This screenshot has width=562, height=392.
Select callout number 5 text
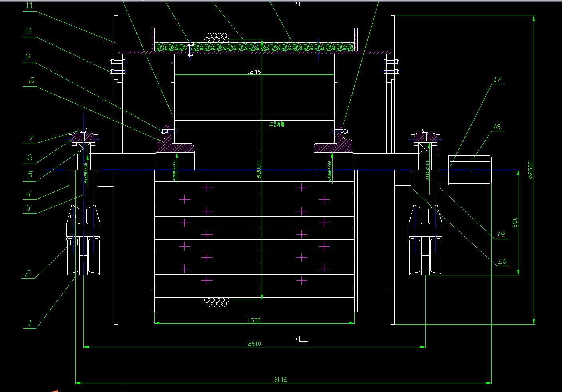(30, 175)
